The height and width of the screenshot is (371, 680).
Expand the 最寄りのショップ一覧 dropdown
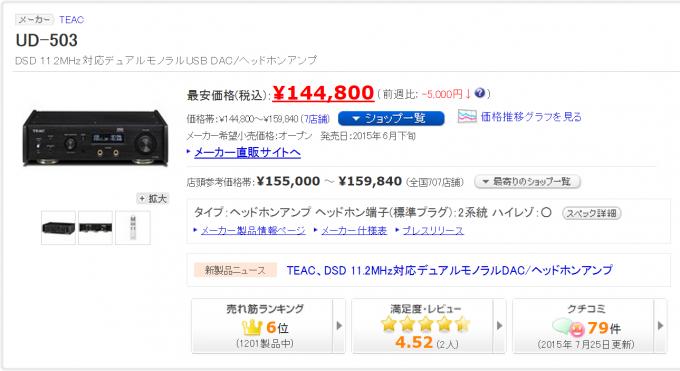[527, 181]
